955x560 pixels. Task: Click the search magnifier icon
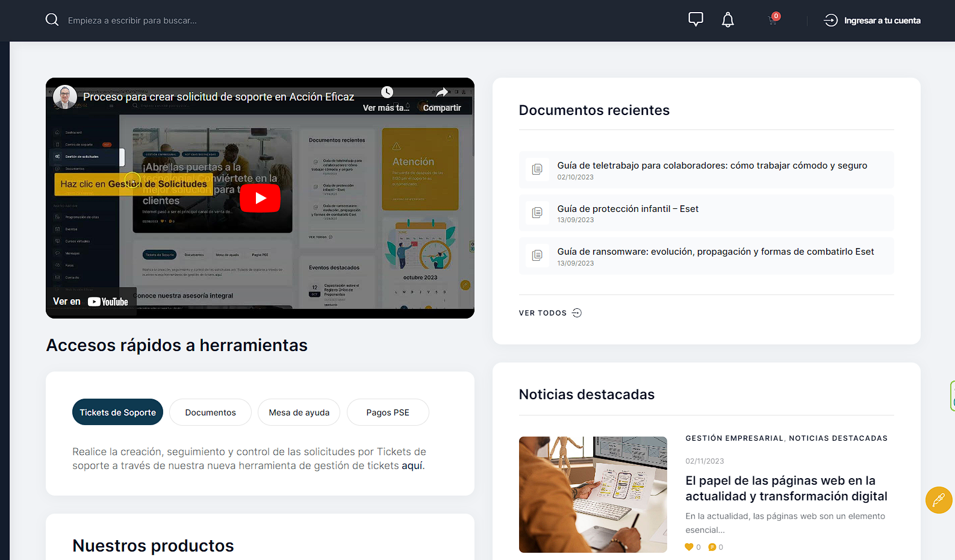52,20
